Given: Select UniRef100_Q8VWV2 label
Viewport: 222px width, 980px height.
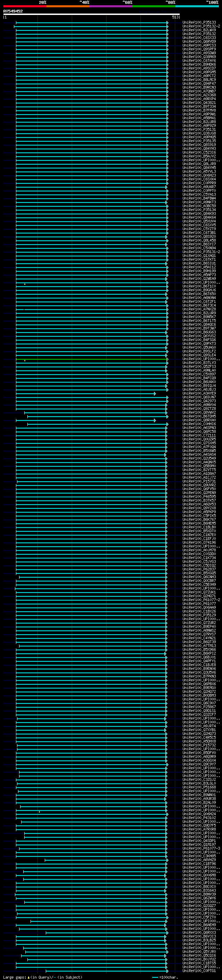Looking at the screenshot, I should (x=199, y=412).
